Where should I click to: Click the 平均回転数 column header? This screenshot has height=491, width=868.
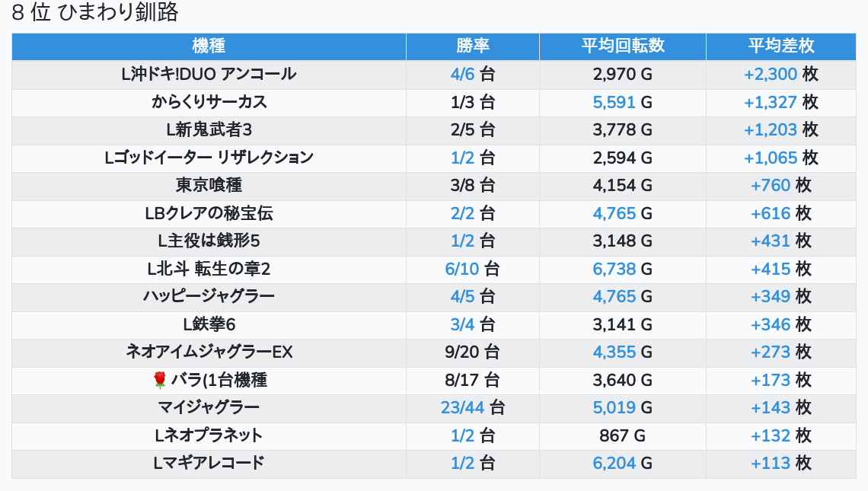[623, 46]
